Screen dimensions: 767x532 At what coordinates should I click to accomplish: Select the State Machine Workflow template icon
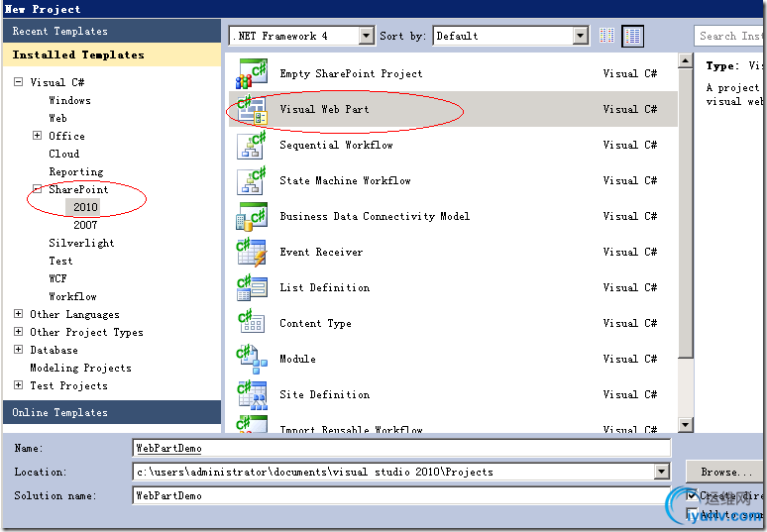(x=252, y=181)
